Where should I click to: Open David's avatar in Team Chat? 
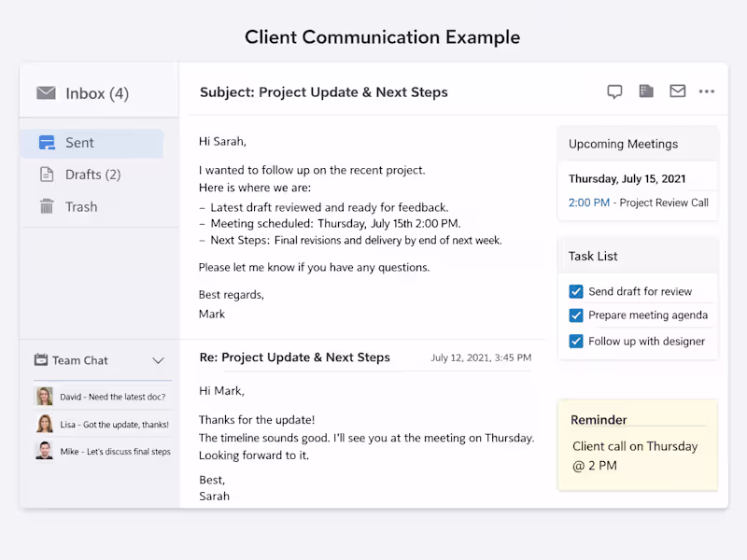coord(44,396)
